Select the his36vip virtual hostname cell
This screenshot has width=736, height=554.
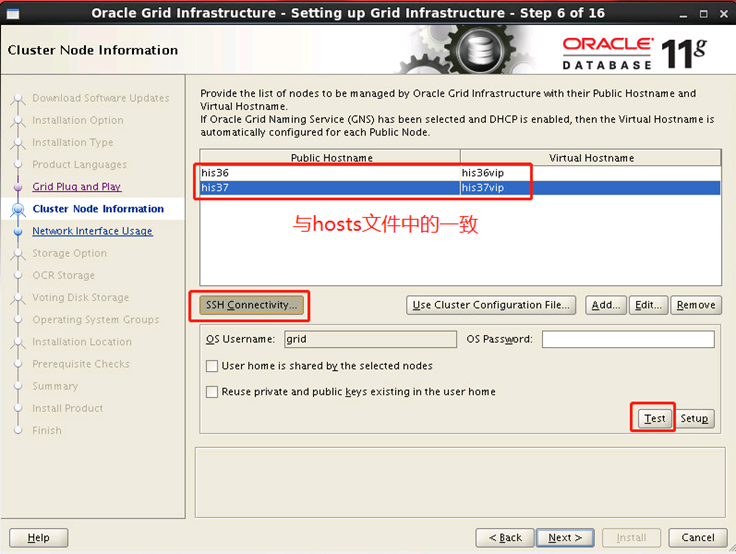pos(590,173)
